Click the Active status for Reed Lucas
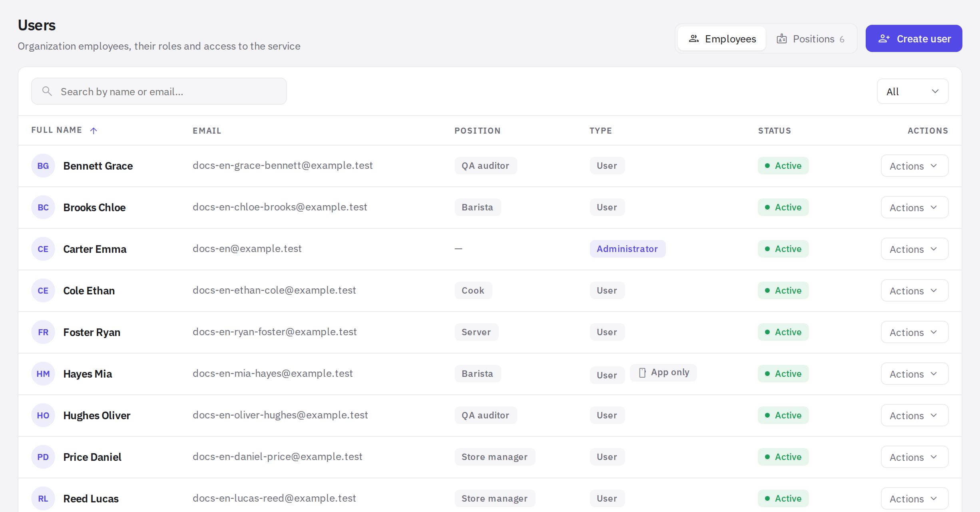The image size is (980, 512). [783, 498]
